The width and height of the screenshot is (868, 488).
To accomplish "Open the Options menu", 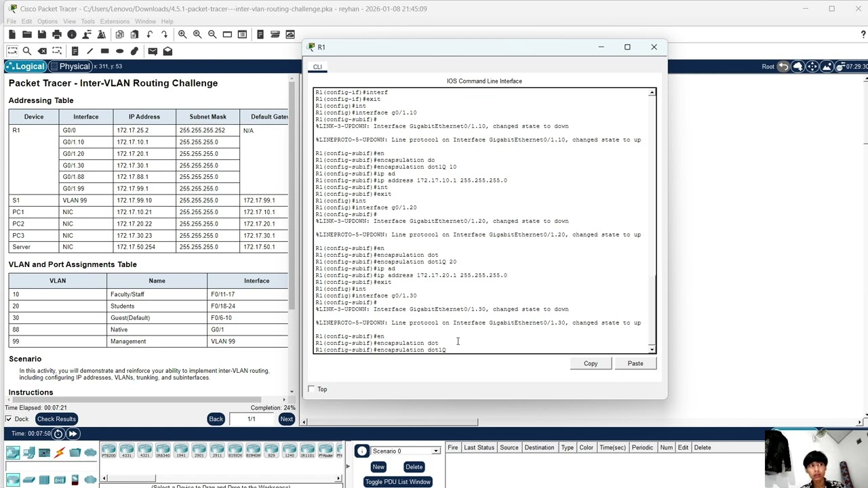I will [47, 22].
